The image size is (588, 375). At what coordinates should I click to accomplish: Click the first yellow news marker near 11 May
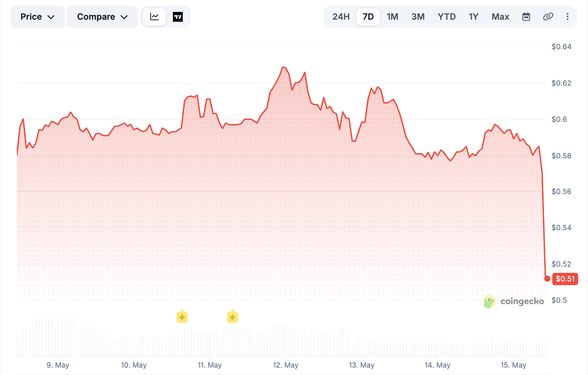pos(182,317)
